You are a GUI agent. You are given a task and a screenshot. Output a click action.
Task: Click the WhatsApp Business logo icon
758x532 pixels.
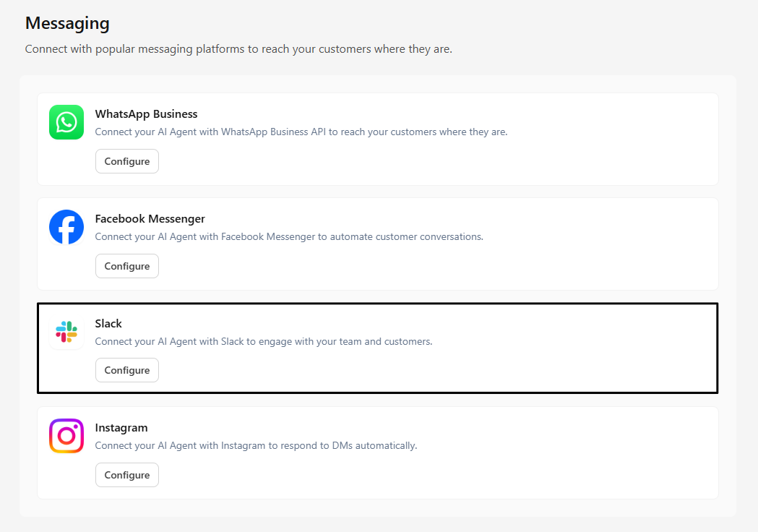coord(66,122)
